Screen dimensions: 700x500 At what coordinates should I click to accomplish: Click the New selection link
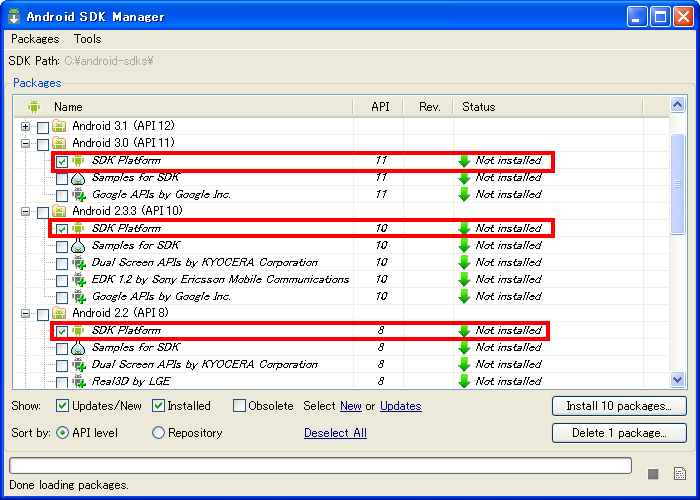pos(350,406)
